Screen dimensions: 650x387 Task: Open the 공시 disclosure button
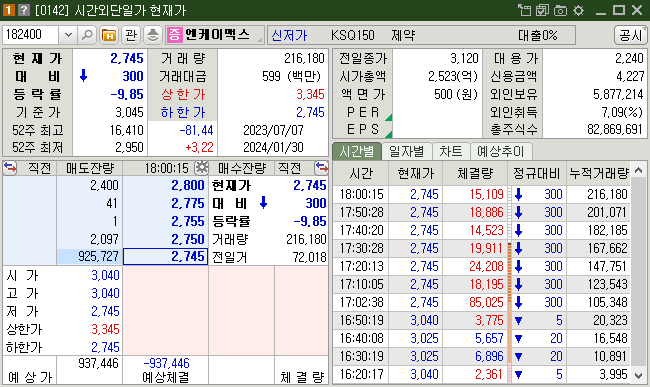[x=630, y=35]
